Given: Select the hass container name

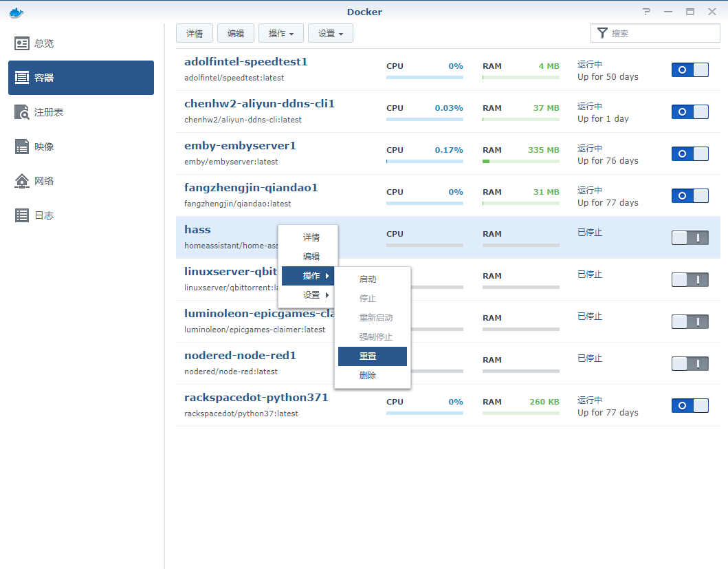Looking at the screenshot, I should pyautogui.click(x=197, y=230).
